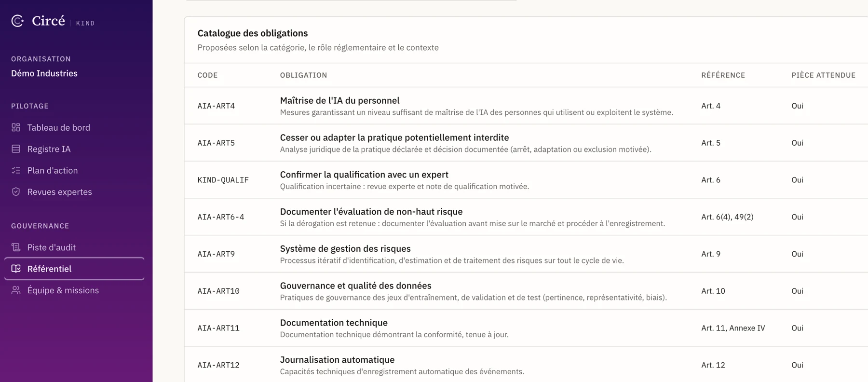868x382 pixels.
Task: Click the Catalogue des obligations heading
Action: [x=252, y=33]
